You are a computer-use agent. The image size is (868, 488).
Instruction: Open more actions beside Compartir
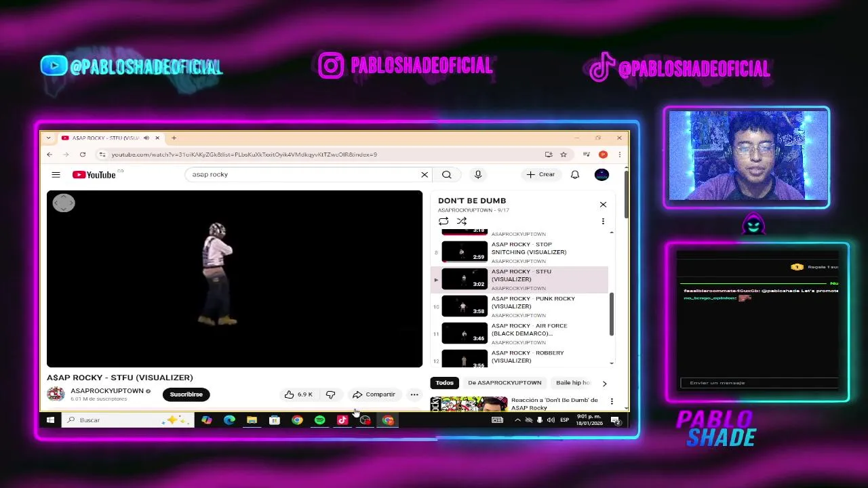pos(414,394)
